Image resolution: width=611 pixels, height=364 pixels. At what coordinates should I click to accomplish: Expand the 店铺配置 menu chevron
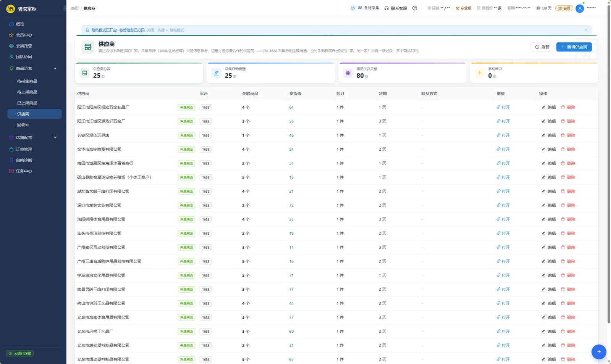55,138
